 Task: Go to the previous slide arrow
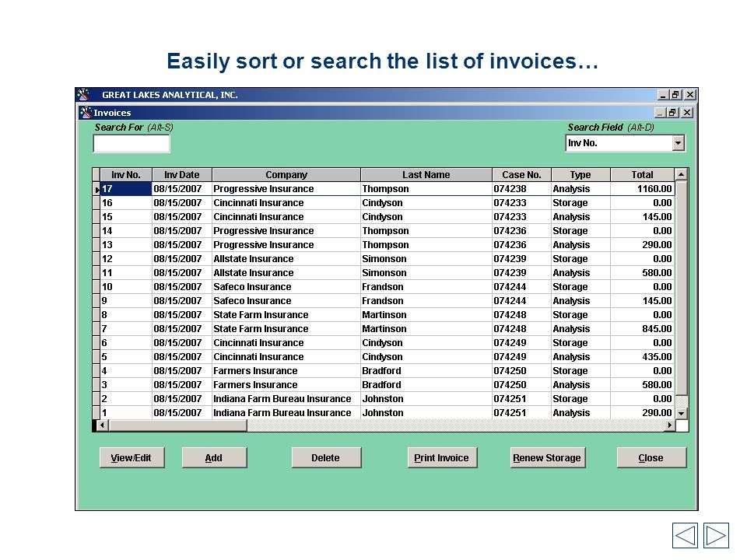click(x=685, y=535)
